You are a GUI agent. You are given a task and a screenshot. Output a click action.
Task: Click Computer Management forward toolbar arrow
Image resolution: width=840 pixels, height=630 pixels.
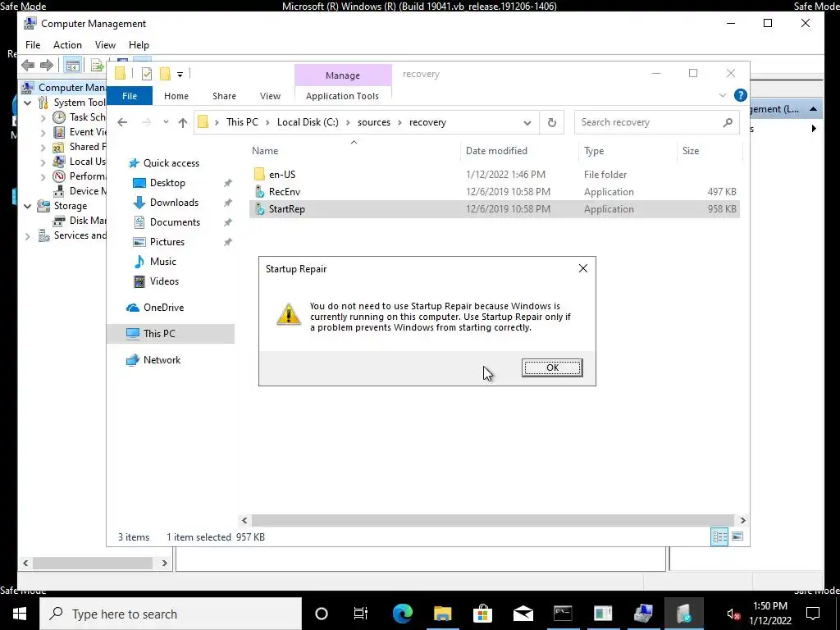tap(47, 66)
